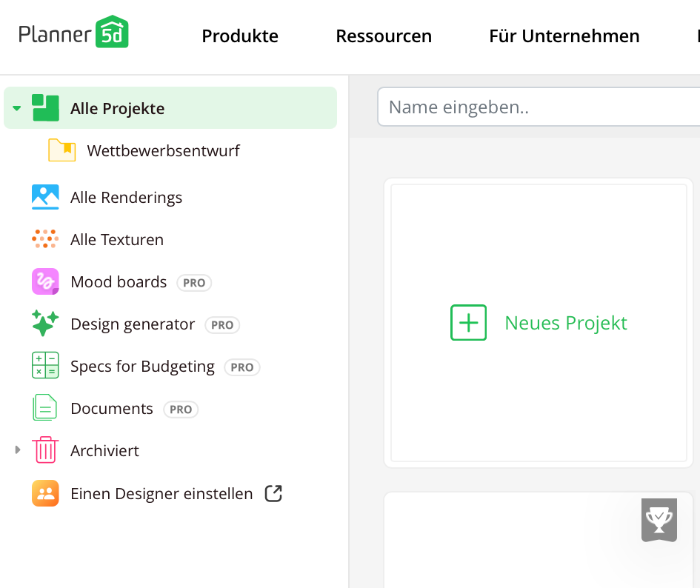Open the Ressourcen menu
The height and width of the screenshot is (588, 700).
click(384, 36)
